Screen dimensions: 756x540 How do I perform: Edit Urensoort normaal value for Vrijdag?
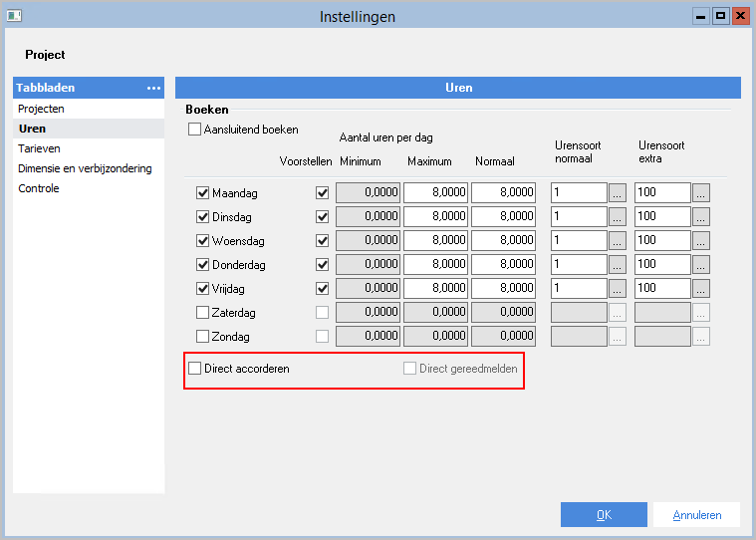pos(579,289)
